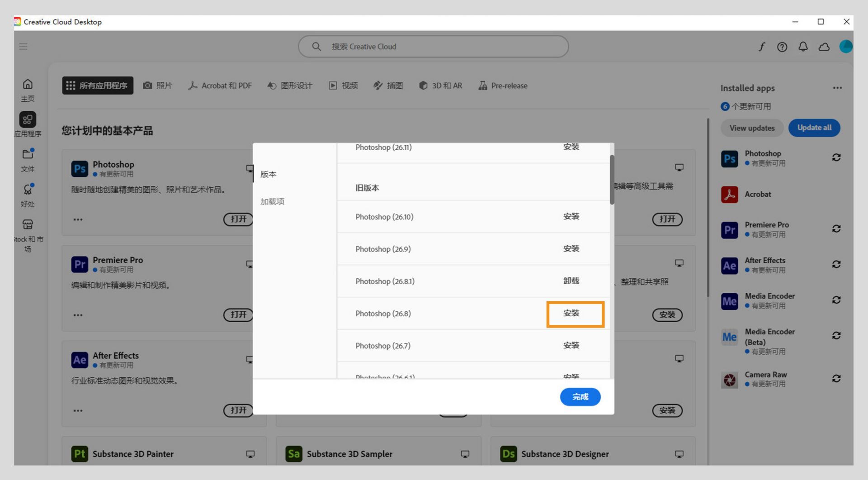
Task: Open notifications bell icon
Action: 803,47
